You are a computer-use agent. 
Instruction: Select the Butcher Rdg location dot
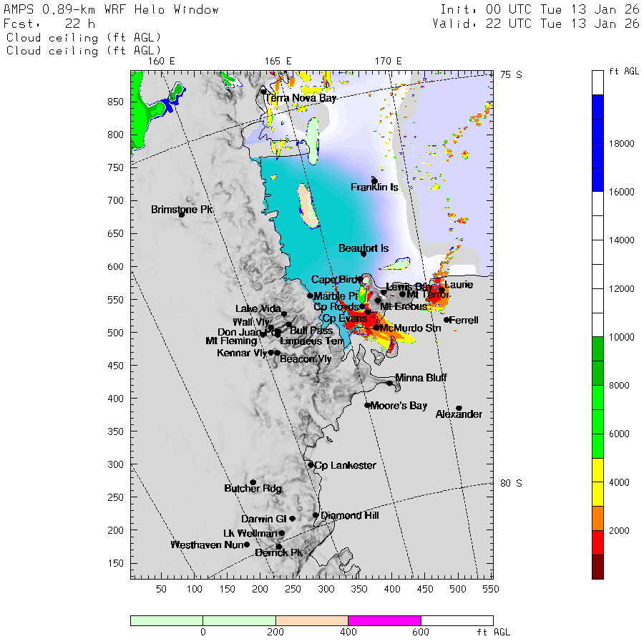tap(253, 482)
